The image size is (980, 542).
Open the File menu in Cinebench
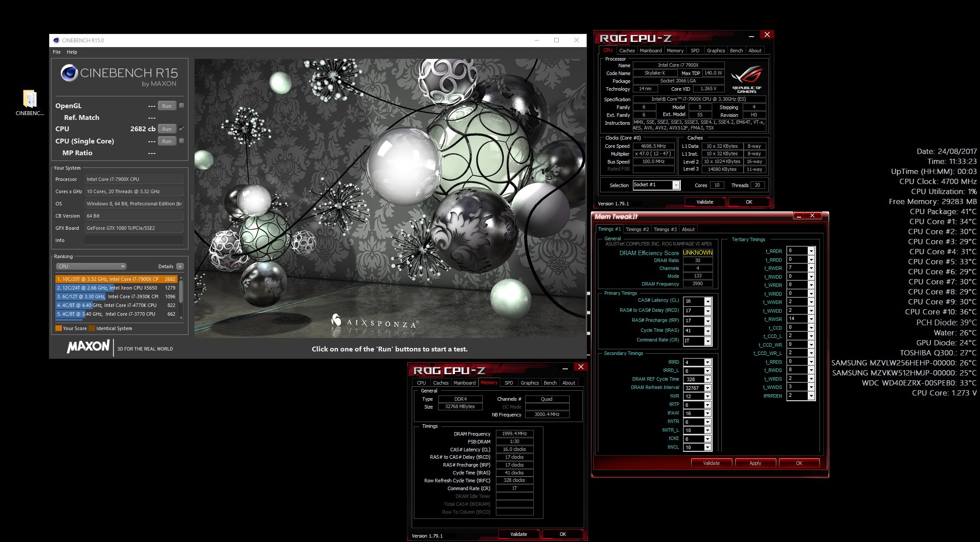(57, 52)
